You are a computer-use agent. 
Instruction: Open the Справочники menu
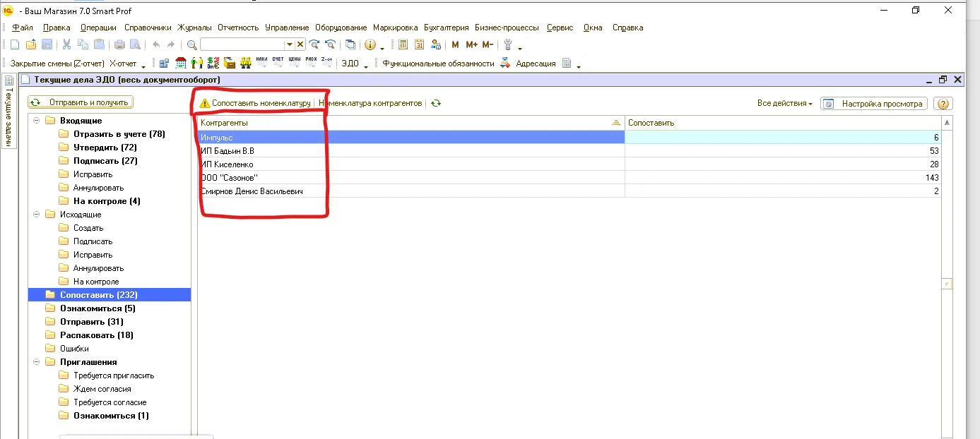pos(148,28)
